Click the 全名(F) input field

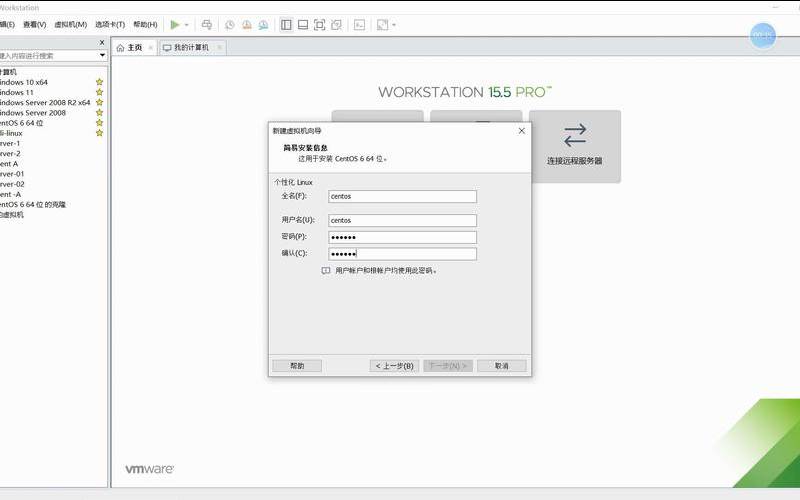403,196
